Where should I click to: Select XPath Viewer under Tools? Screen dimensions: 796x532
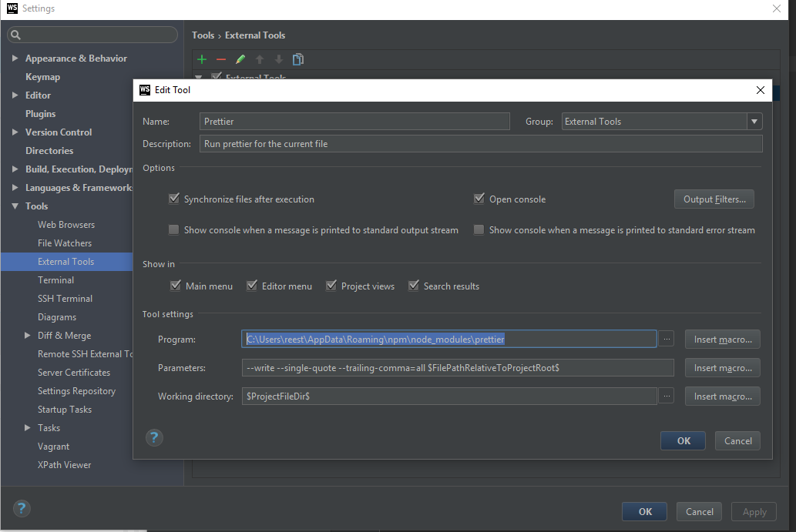(x=65, y=464)
